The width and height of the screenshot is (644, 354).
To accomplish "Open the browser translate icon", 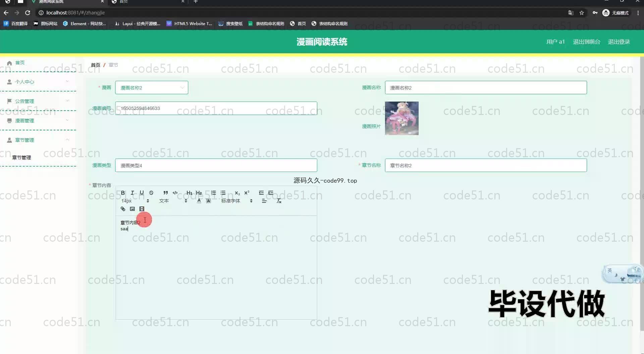I will 571,13.
